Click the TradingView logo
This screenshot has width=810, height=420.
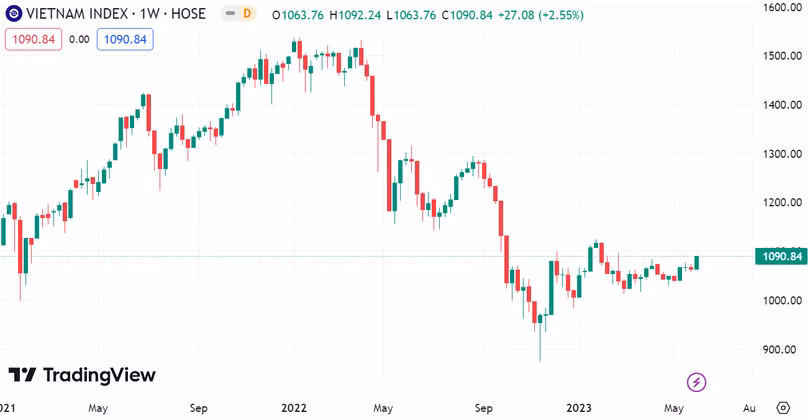point(82,375)
